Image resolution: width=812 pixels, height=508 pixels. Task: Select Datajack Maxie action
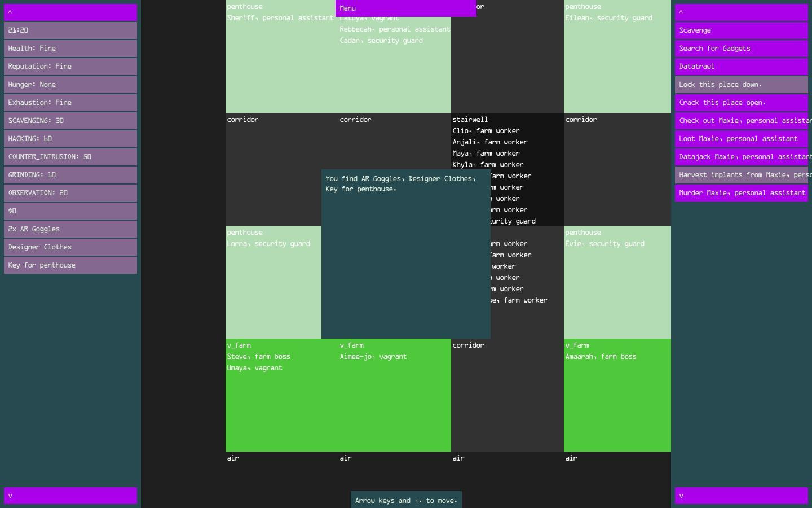(742, 157)
